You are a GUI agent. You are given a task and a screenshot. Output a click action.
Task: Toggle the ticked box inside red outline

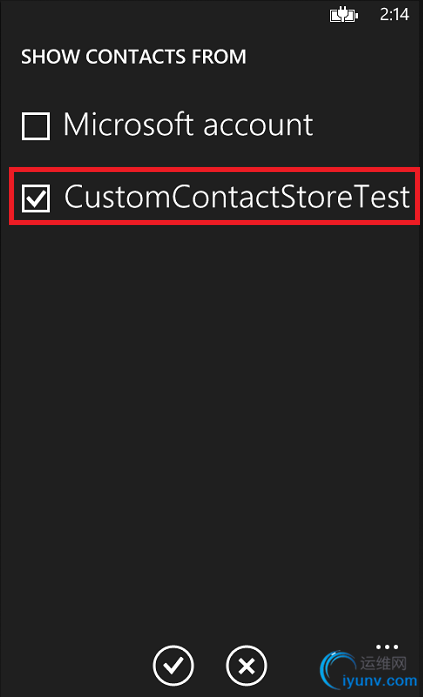(x=36, y=198)
